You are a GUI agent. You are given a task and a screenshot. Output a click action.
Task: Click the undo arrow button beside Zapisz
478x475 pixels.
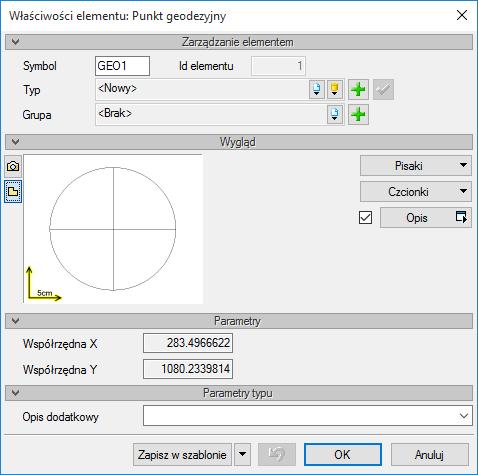point(277,454)
